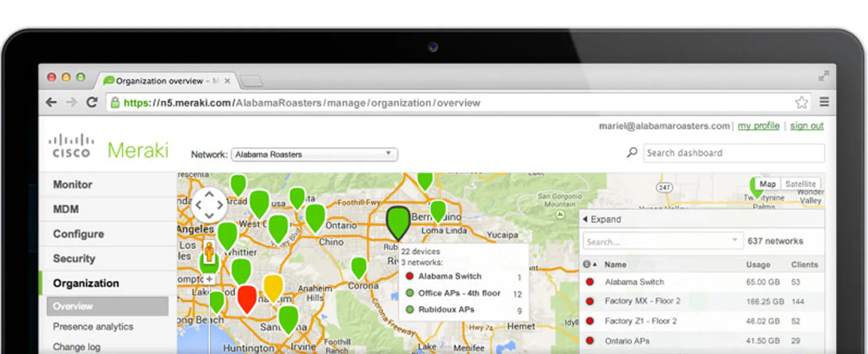Screen dimensions: 868x354
Task: Open Ontario APs network row
Action: point(627,341)
